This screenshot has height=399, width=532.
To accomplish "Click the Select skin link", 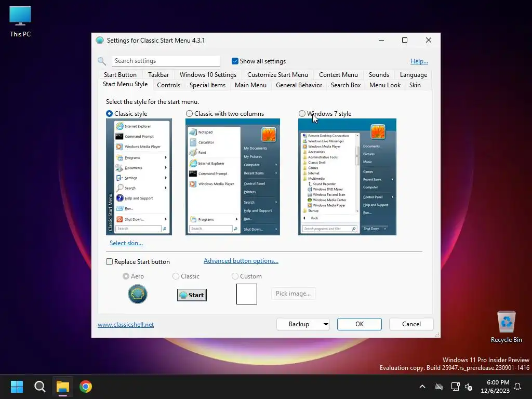I will (x=126, y=243).
